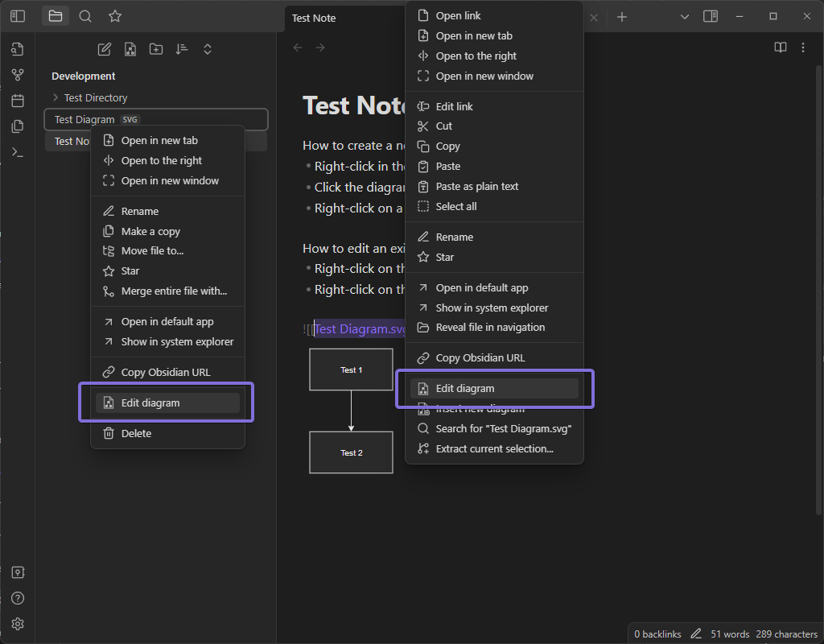
Task: Click the new diagram icon in explorer toolbar
Action: pos(130,49)
